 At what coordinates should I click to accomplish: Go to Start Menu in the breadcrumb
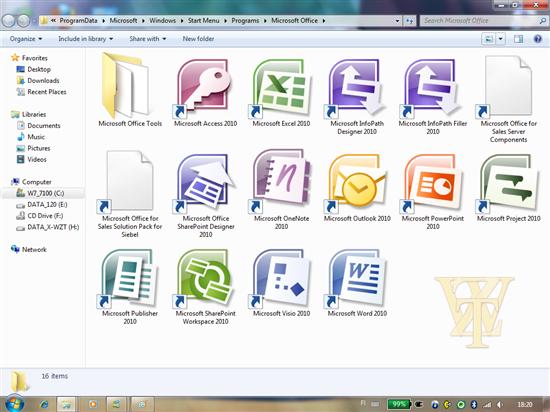click(203, 21)
